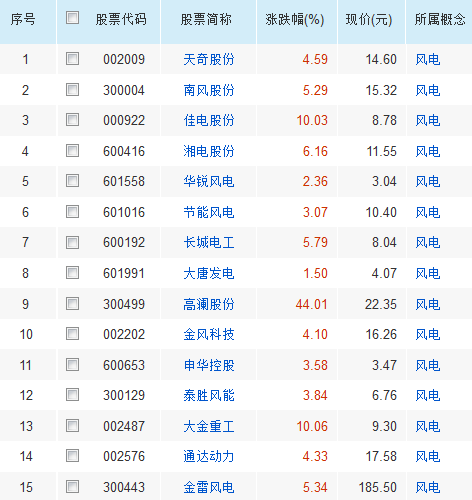
Task: Open stock link 华锐风电
Action: [209, 181]
